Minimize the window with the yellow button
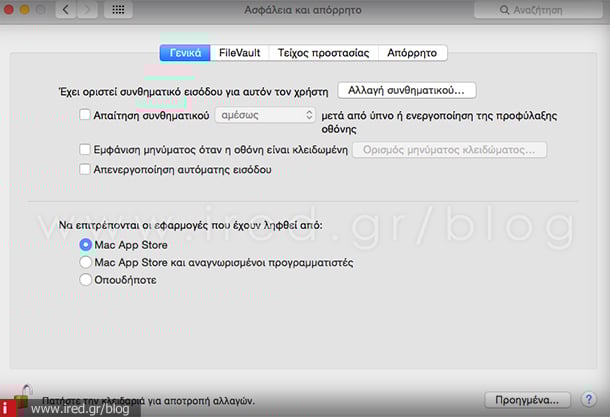This screenshot has height=417, width=610. pos(28,9)
